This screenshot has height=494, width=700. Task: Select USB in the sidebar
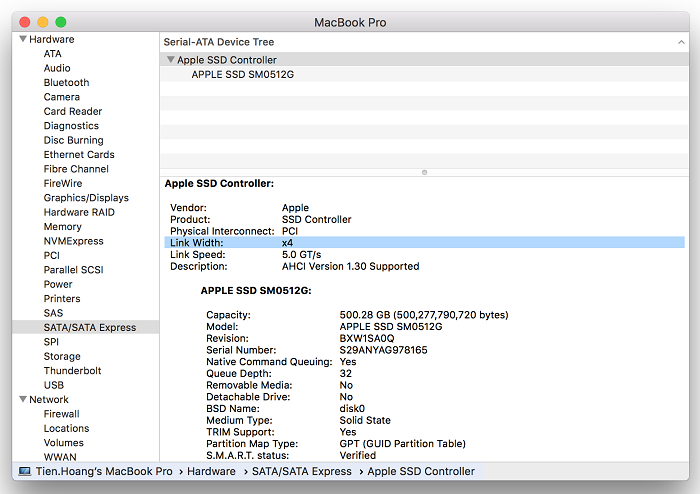(x=54, y=385)
